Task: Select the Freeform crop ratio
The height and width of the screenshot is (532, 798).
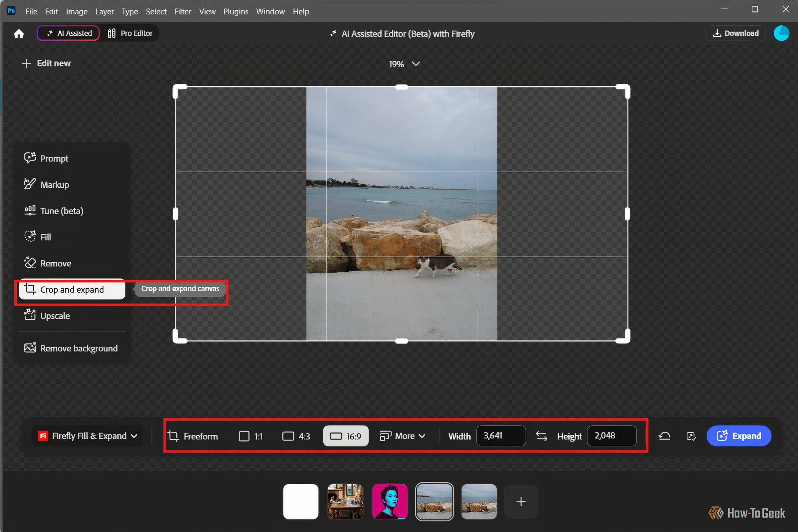Action: pos(193,436)
